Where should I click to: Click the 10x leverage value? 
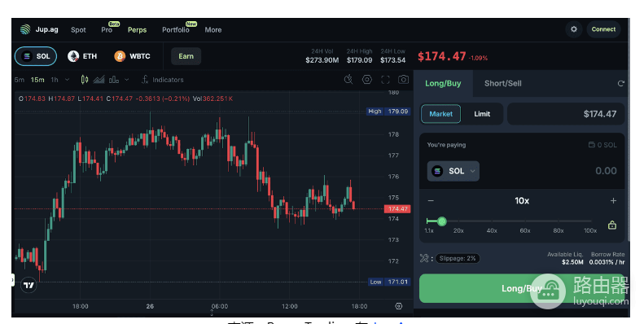[522, 200]
